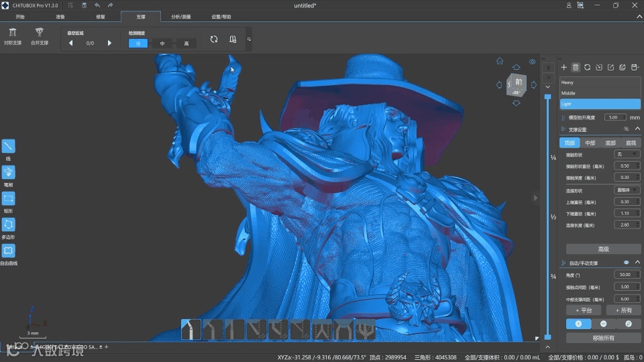Click the redo arrow in title bar
This screenshot has height=362, width=644.
click(110, 5)
